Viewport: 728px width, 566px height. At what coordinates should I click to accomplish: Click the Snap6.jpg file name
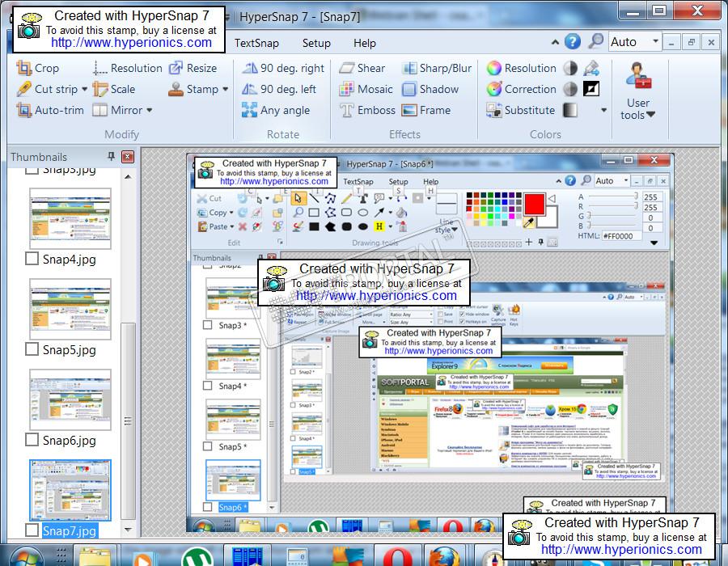70,440
